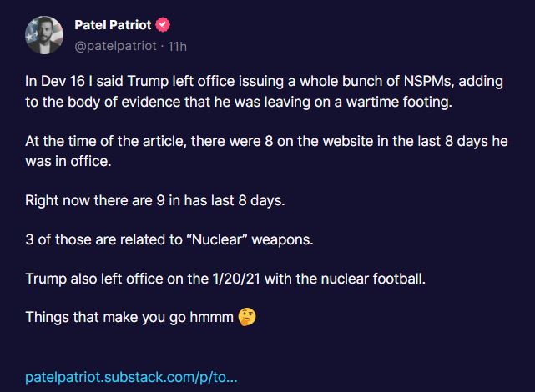Click the thinking face emoji

[x=246, y=318]
